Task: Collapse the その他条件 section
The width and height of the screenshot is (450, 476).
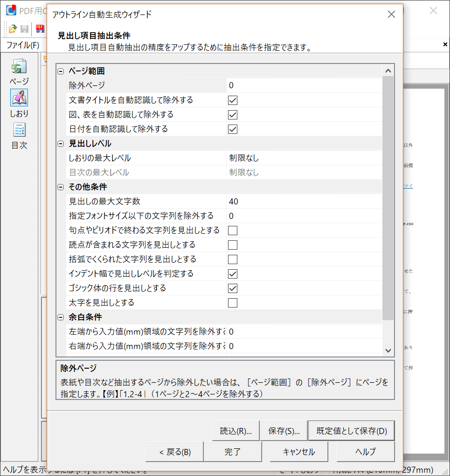Action: pyautogui.click(x=61, y=187)
